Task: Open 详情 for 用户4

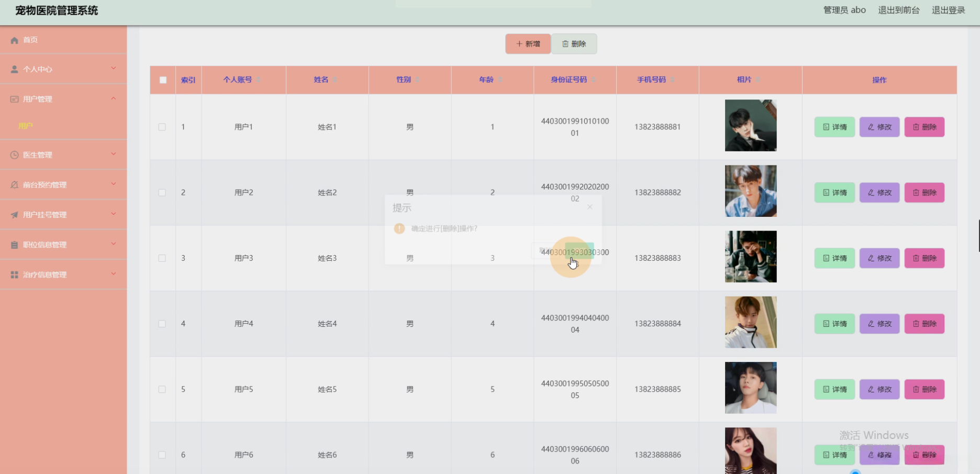Action: point(834,324)
